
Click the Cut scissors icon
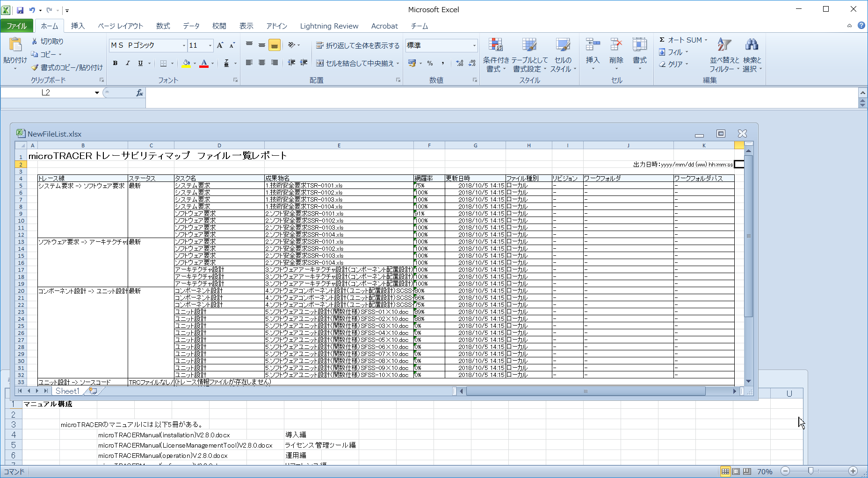click(35, 41)
